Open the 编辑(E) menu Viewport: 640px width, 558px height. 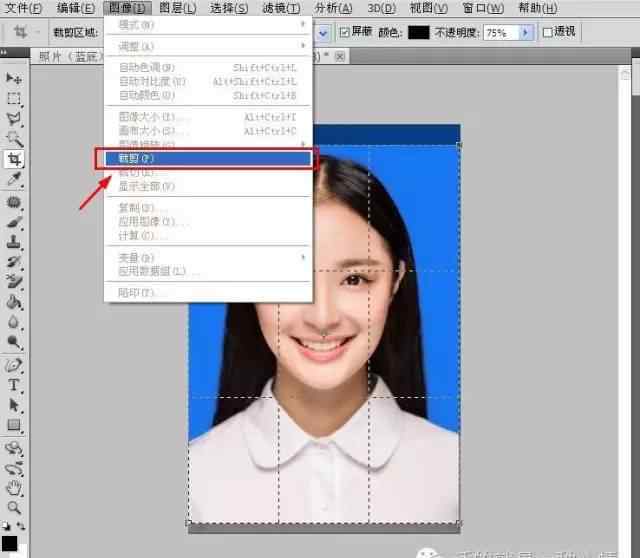pyautogui.click(x=76, y=8)
